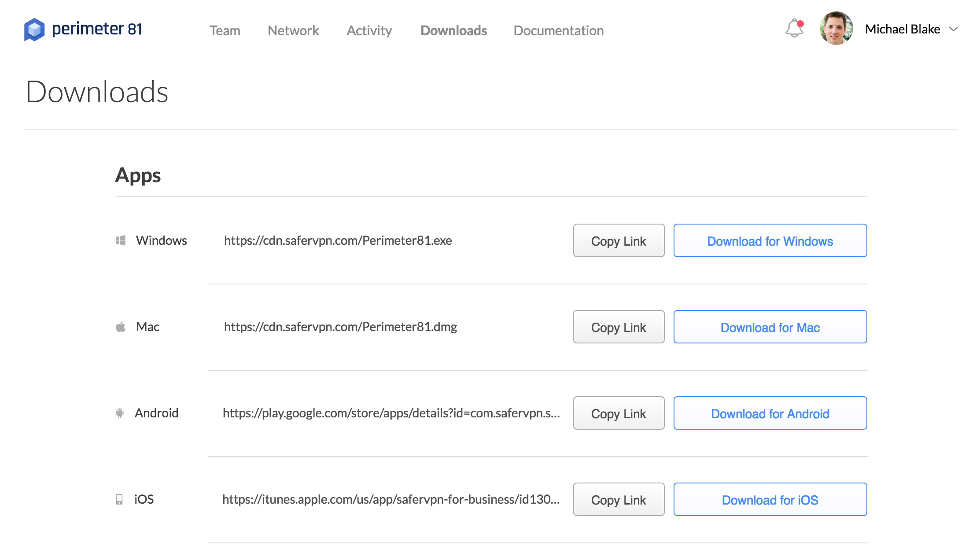Click the Windows logo icon

[121, 240]
